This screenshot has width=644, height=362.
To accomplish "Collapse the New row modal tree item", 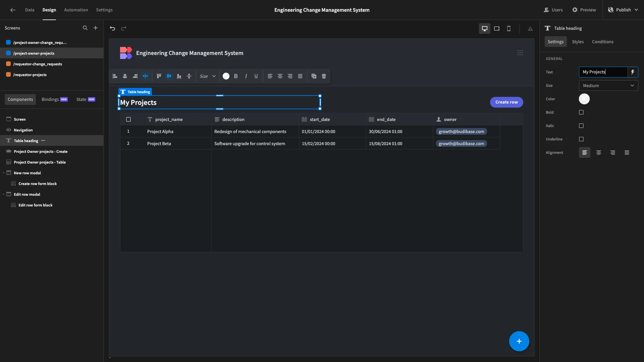I will 3,173.
